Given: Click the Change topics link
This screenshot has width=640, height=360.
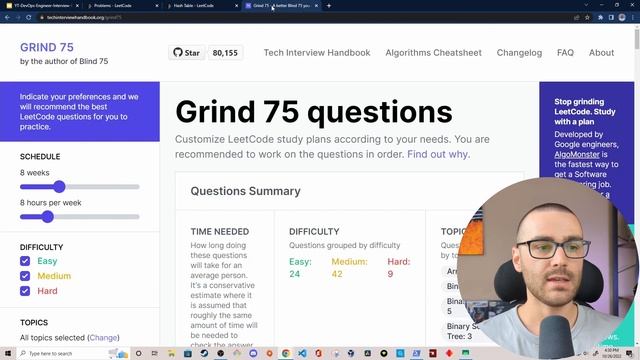Looking at the screenshot, I should coord(103,338).
